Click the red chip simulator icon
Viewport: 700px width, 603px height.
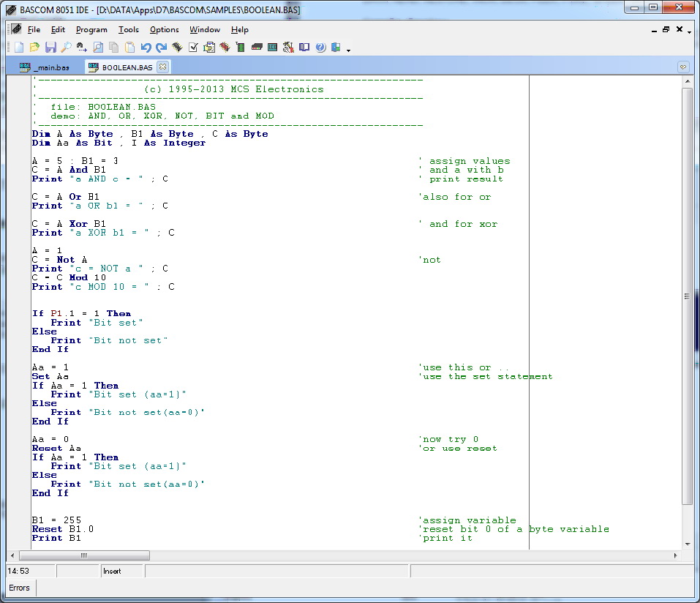pos(225,48)
